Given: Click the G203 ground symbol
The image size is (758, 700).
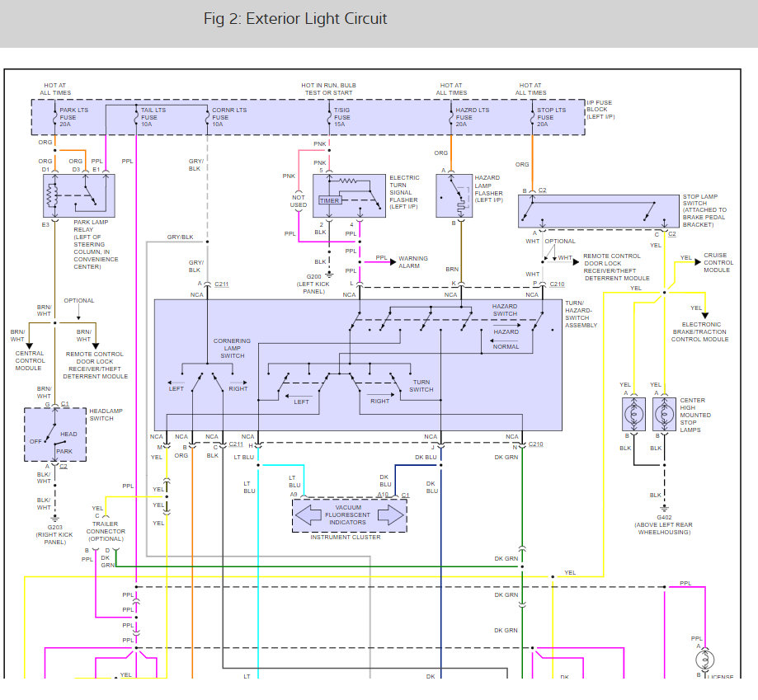Looking at the screenshot, I should coord(55,519).
